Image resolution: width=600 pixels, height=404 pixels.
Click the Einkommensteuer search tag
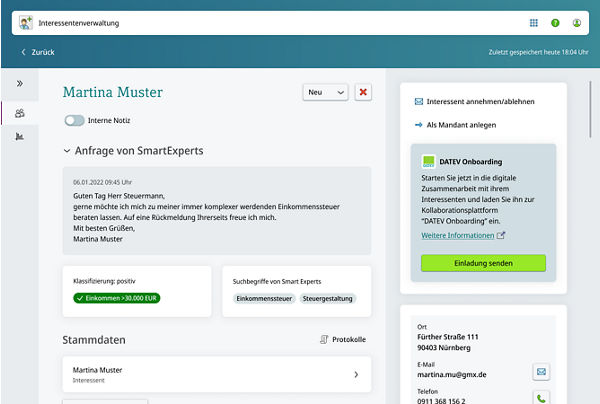point(263,298)
